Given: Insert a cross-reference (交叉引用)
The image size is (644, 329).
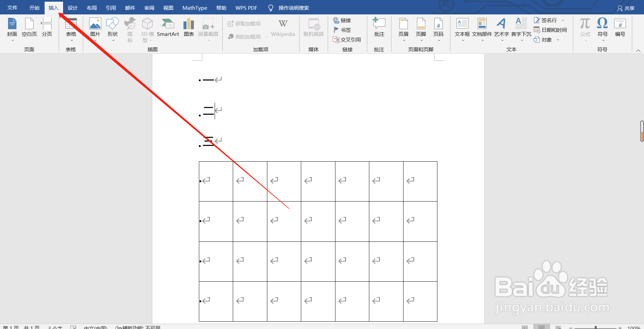Looking at the screenshot, I should [347, 40].
